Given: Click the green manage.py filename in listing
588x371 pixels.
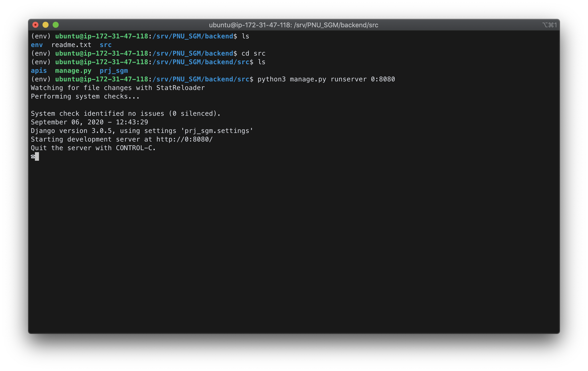Looking at the screenshot, I should click(73, 71).
